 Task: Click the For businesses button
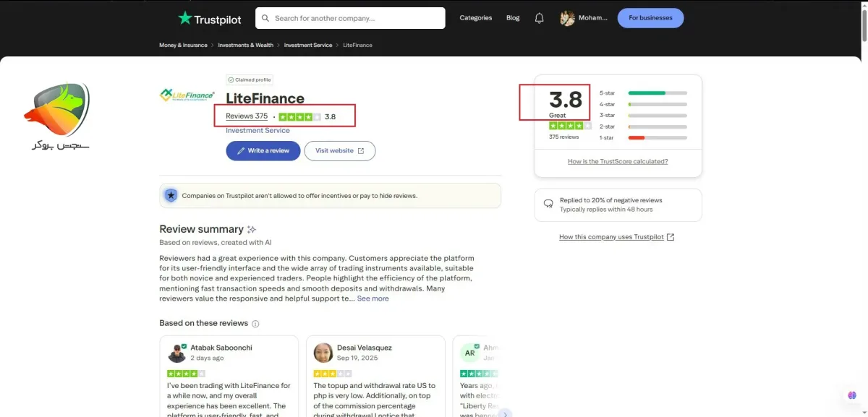[x=650, y=18]
